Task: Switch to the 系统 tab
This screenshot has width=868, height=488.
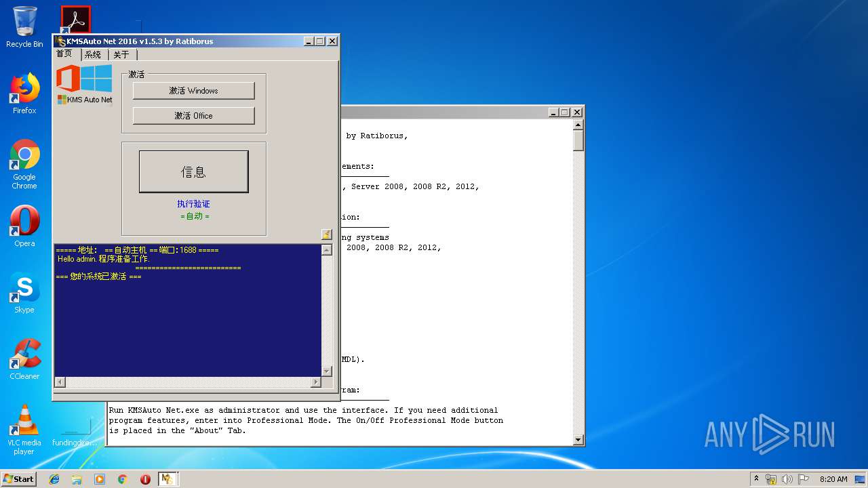Action: coord(94,55)
